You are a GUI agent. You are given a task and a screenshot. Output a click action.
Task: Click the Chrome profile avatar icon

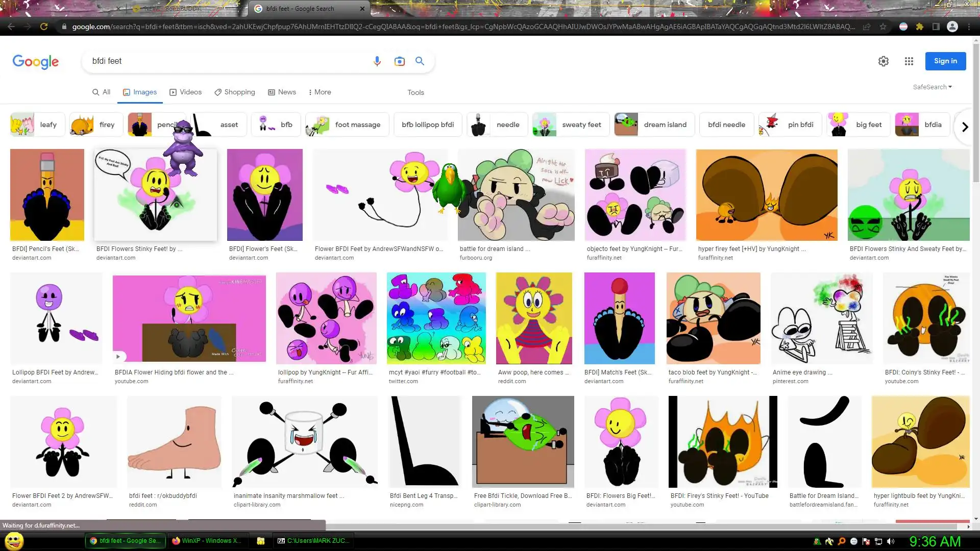tap(952, 27)
